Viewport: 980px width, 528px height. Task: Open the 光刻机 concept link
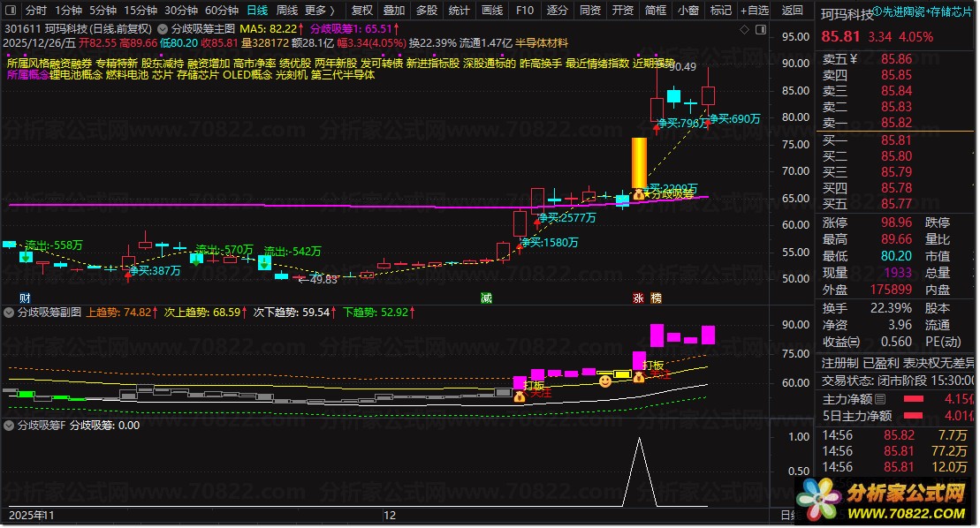292,74
